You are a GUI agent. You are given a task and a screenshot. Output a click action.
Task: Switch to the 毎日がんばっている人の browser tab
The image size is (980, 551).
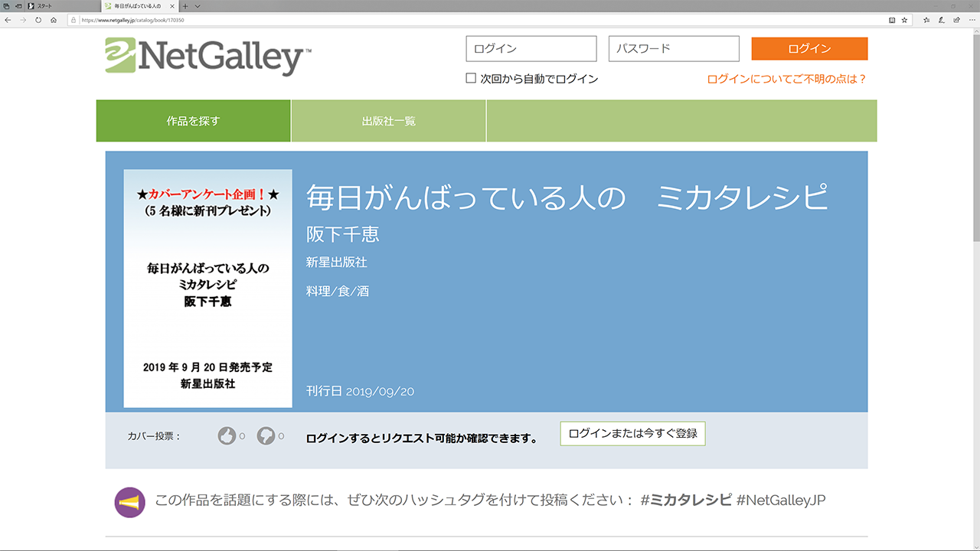pyautogui.click(x=139, y=6)
